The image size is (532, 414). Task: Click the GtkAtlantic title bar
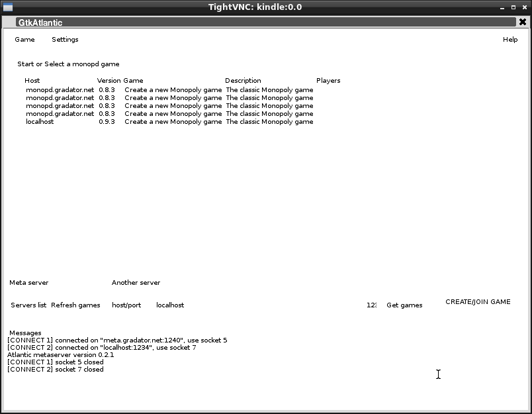coord(265,23)
